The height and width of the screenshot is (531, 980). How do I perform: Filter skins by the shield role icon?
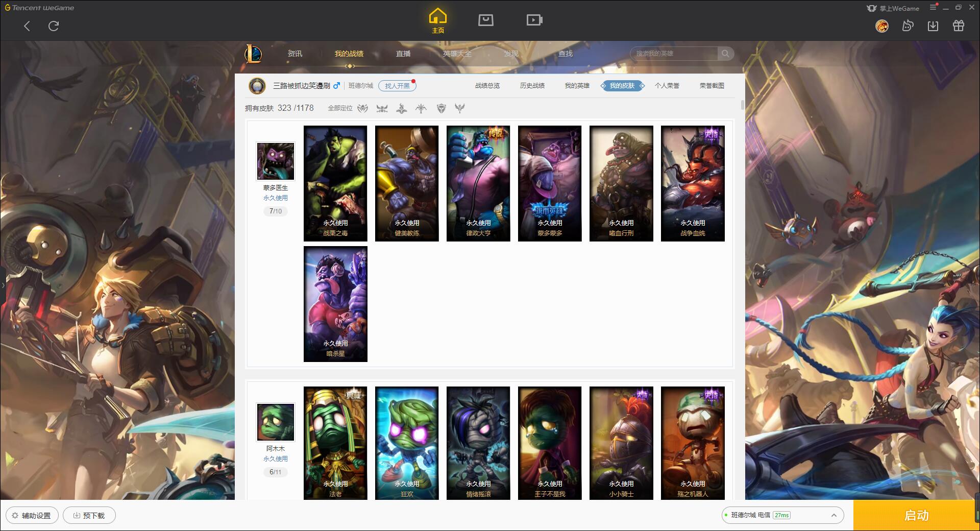[x=442, y=108]
